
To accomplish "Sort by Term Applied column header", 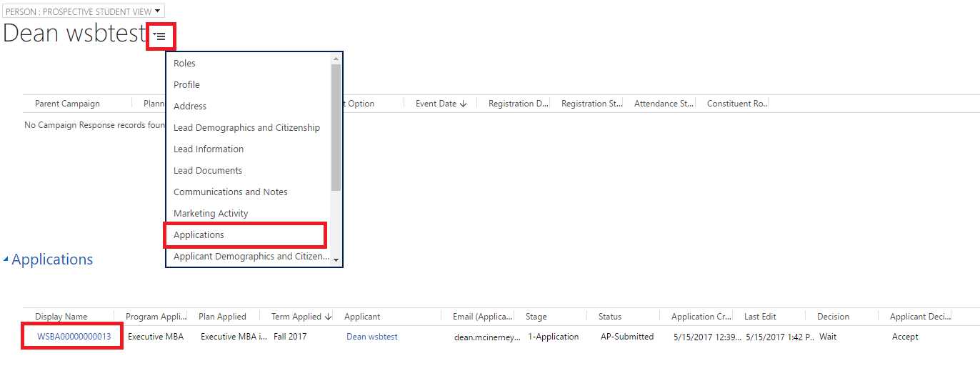I will point(296,317).
